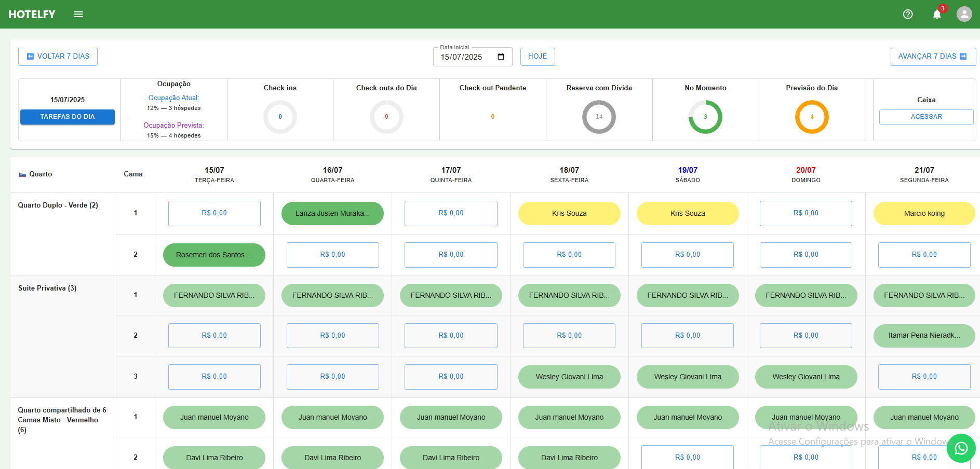This screenshot has height=469, width=980.
Task: Open Lariza Justen Muraka reservation on 16/07
Action: point(332,213)
